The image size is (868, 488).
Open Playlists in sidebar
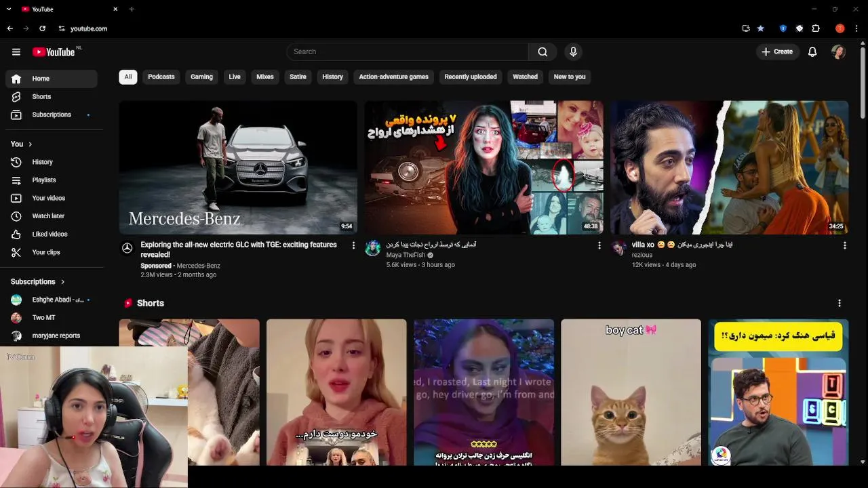point(52,180)
